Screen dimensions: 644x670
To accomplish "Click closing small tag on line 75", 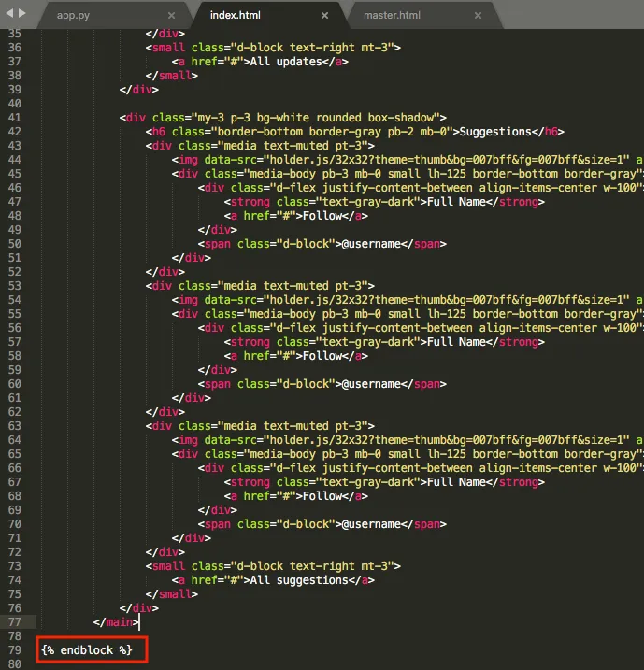I will 171,594.
